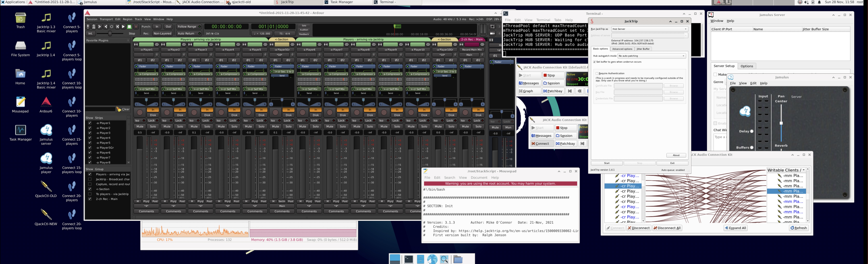Click Play Range button in Ardour transport

(118, 27)
